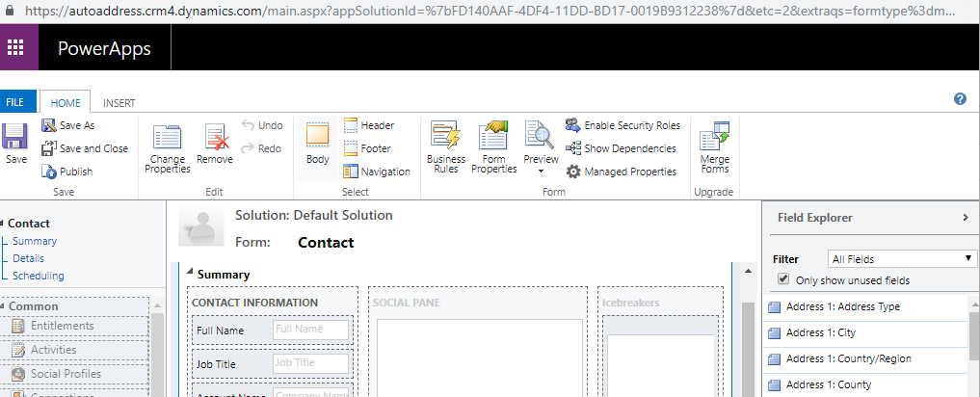This screenshot has height=397, width=980.
Task: Click the Save icon in the ribbon
Action: click(x=15, y=136)
